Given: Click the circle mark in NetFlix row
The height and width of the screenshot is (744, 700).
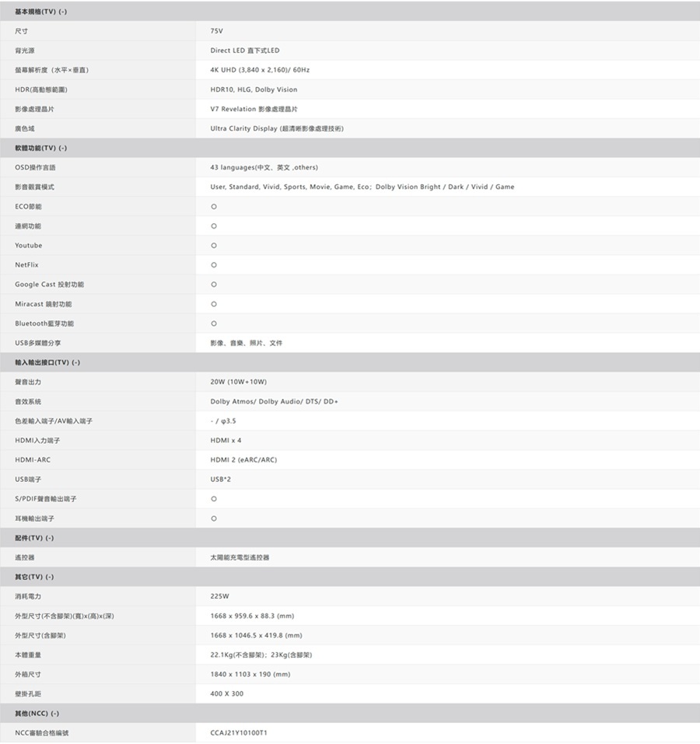Looking at the screenshot, I should click(214, 265).
